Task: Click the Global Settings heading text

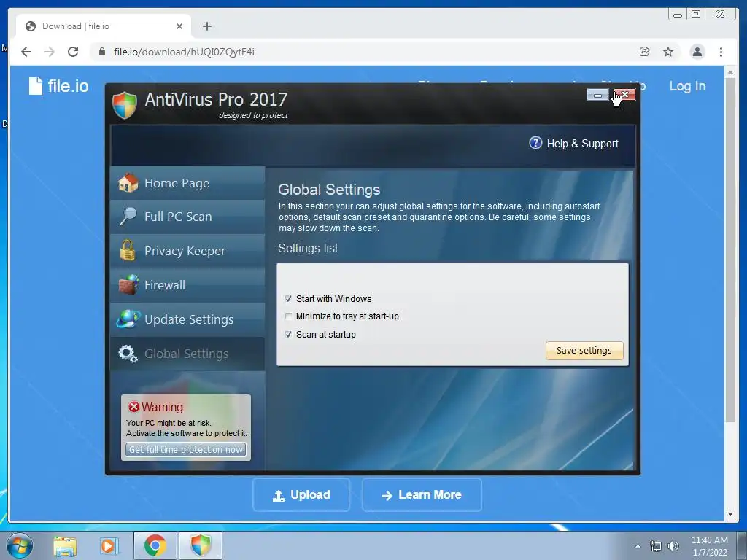Action: tap(329, 190)
